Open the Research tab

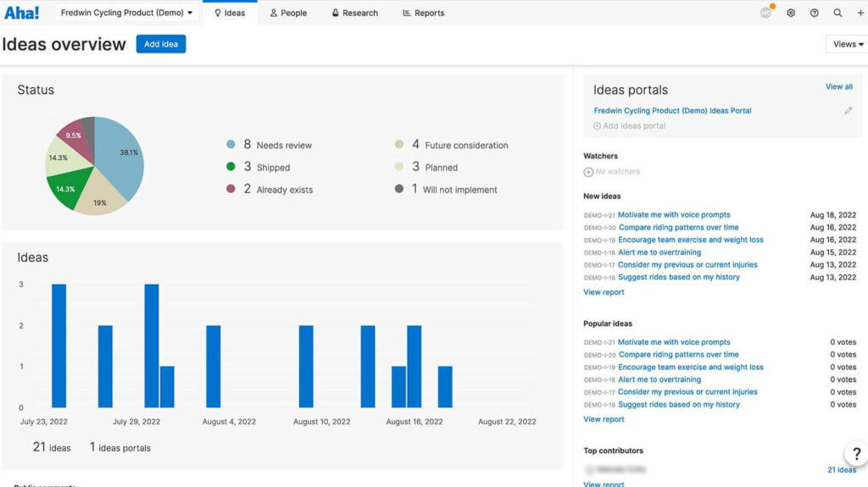pos(354,13)
